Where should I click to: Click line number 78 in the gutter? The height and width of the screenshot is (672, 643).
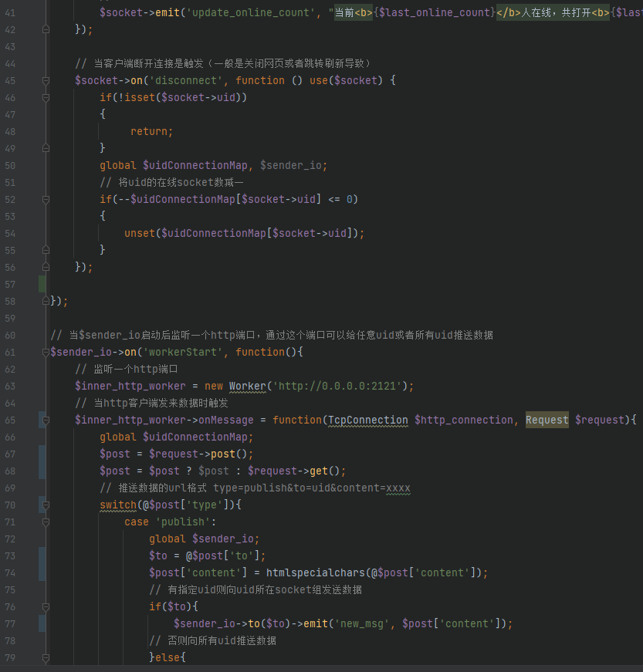coord(10,640)
